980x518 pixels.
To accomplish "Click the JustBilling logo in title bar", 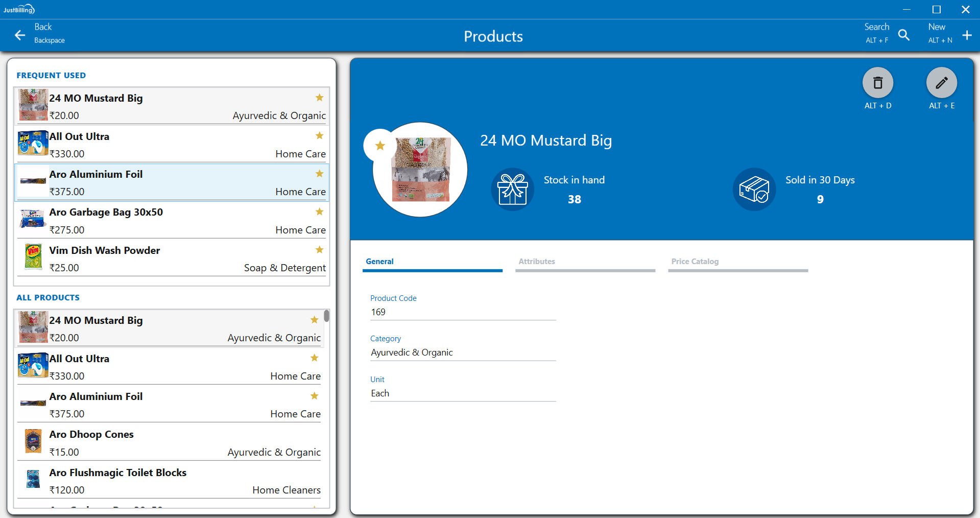I will click(x=19, y=9).
